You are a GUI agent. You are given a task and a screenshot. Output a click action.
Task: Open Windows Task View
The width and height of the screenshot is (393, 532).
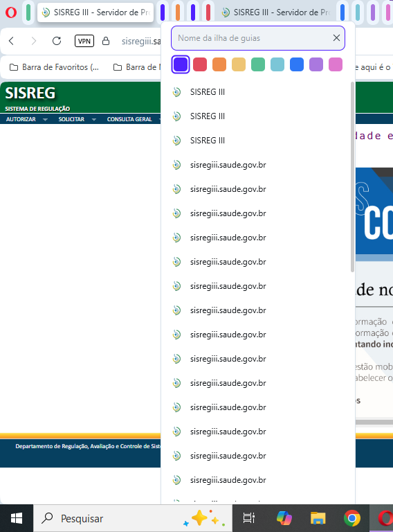pyautogui.click(x=249, y=518)
